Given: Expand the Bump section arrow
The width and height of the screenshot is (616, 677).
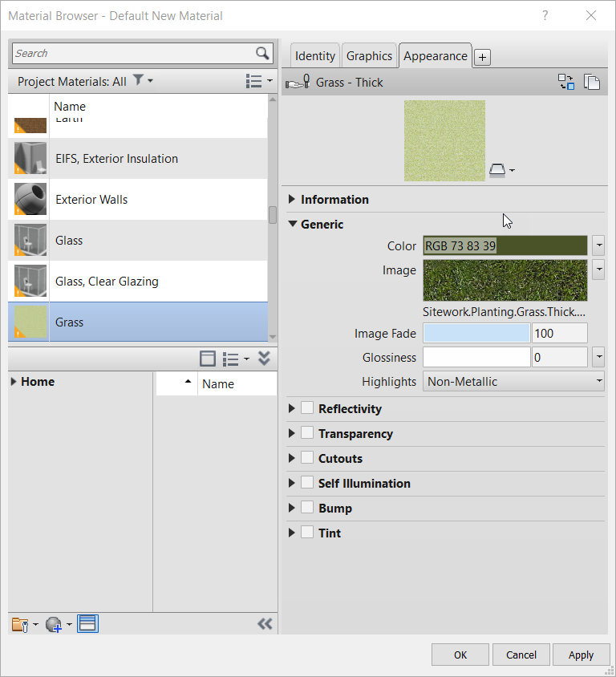Looking at the screenshot, I should pyautogui.click(x=292, y=508).
